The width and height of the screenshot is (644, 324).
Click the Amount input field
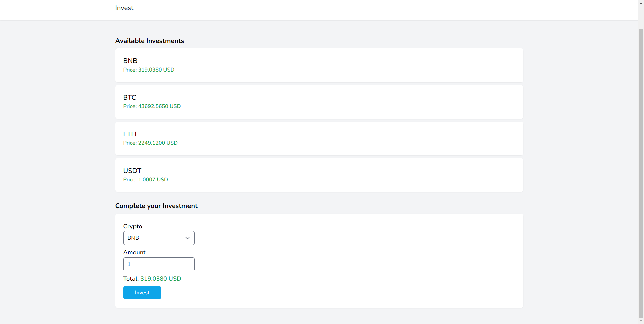point(159,264)
